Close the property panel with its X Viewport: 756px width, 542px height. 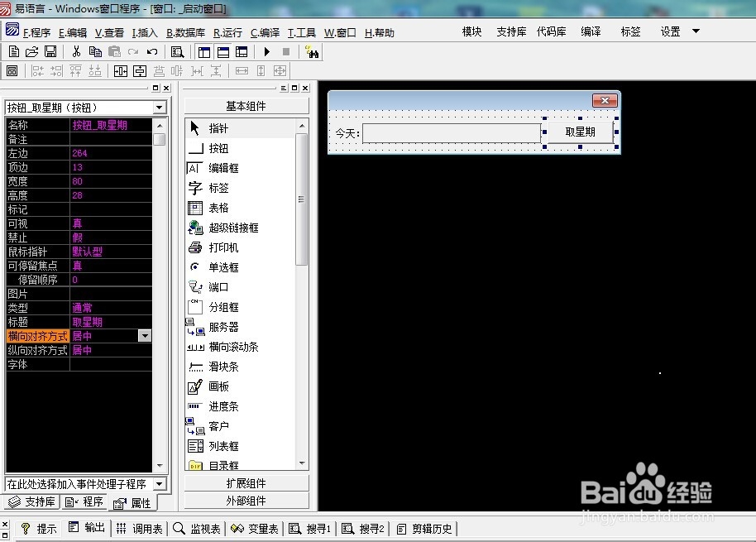coord(166,88)
